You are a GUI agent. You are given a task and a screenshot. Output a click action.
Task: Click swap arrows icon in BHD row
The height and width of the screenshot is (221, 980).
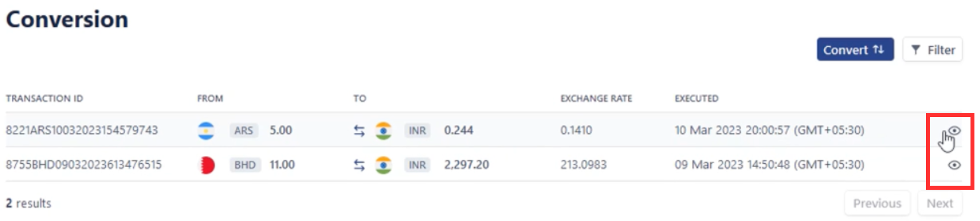click(x=359, y=165)
